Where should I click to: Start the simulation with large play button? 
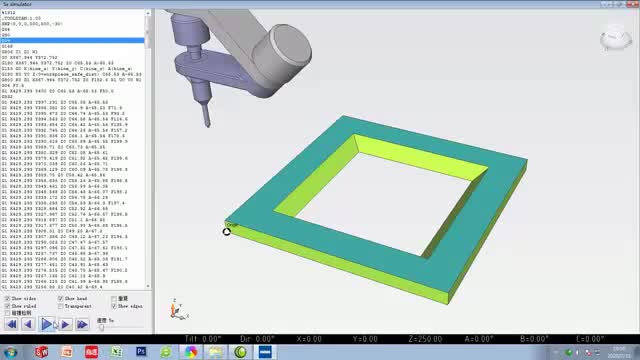point(47,324)
